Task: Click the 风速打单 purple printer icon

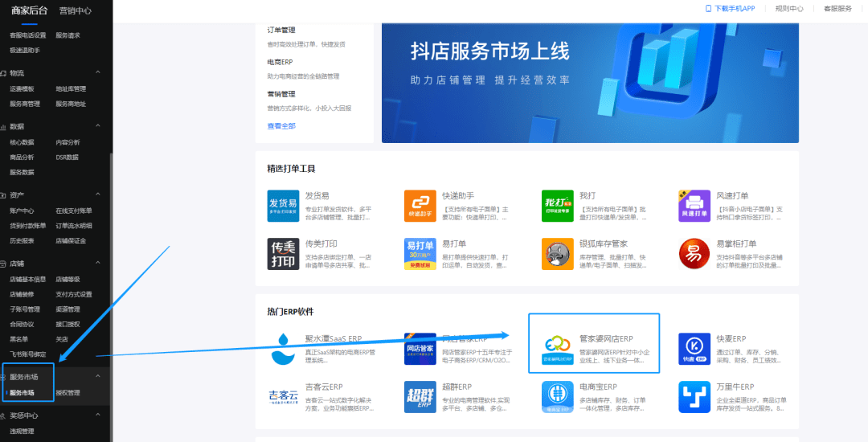Action: tap(694, 206)
